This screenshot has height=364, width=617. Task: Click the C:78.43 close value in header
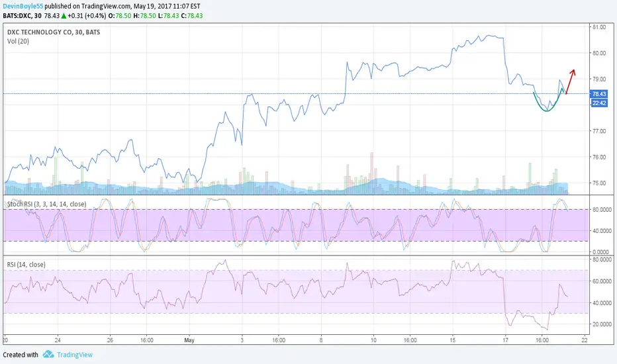[191, 16]
